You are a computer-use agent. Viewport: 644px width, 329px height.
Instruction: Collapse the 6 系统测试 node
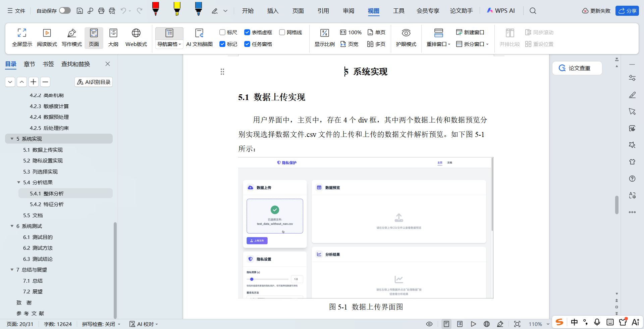coord(12,226)
